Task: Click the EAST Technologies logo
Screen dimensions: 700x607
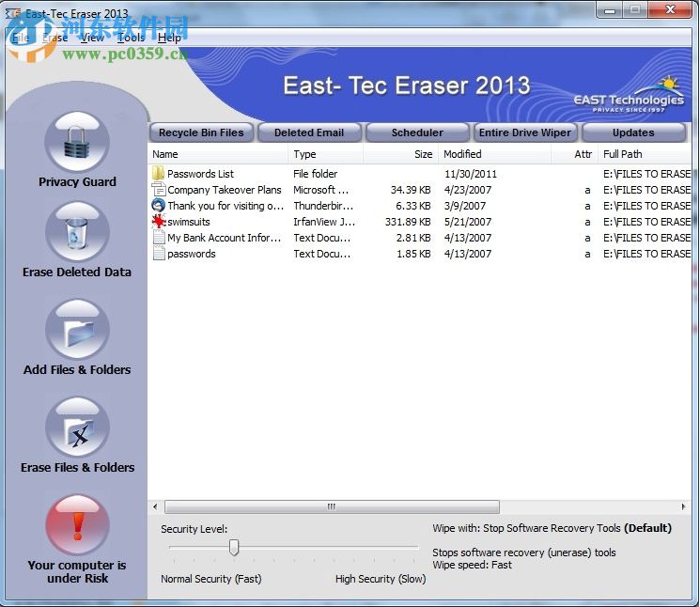Action: point(629,95)
